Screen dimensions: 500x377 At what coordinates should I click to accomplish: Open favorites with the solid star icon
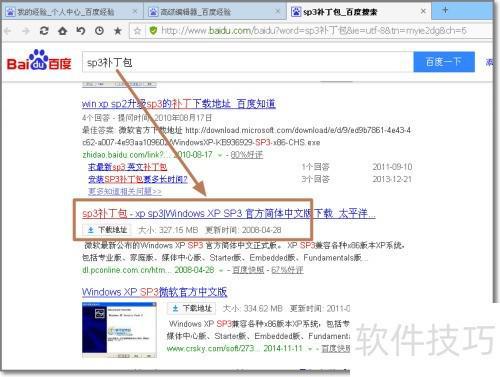117,31
